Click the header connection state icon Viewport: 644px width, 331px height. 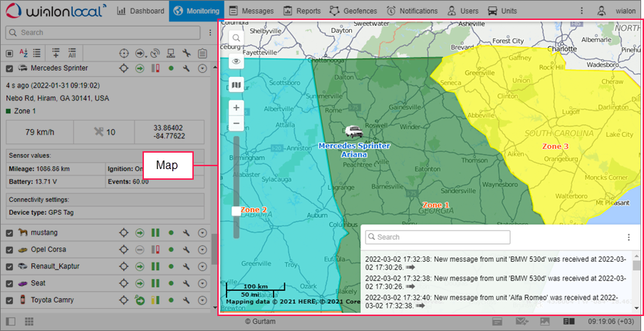click(x=171, y=54)
